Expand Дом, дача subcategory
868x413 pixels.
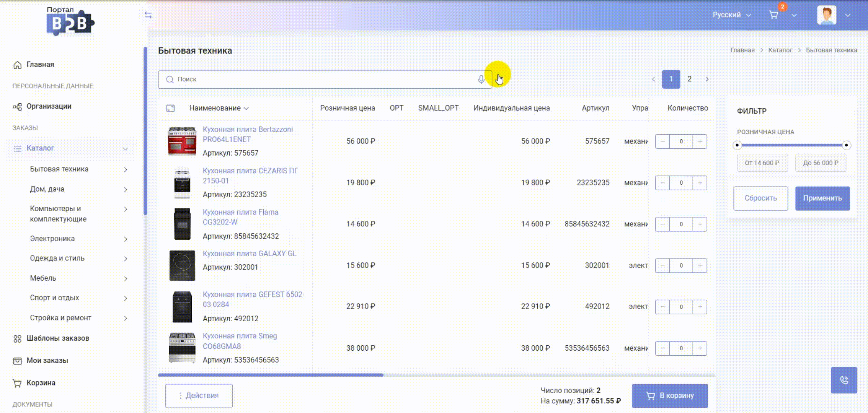tap(126, 189)
